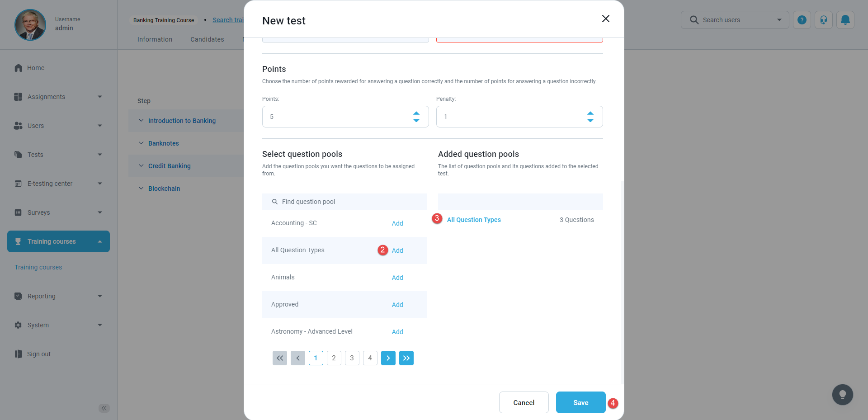Select page 3 of question pools
This screenshot has width=868, height=420.
click(352, 358)
